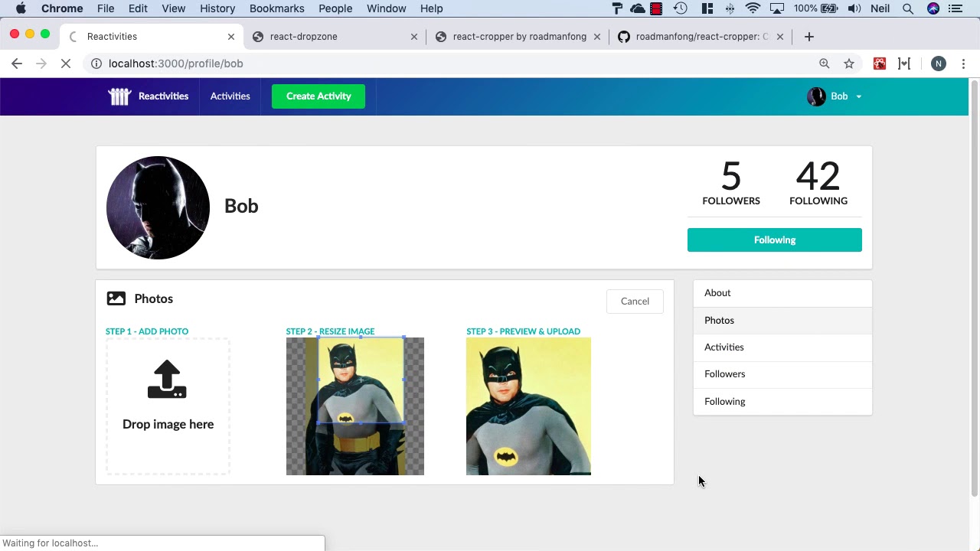This screenshot has height=551, width=980.
Task: Click the 42 Following statistic
Action: 818,183
